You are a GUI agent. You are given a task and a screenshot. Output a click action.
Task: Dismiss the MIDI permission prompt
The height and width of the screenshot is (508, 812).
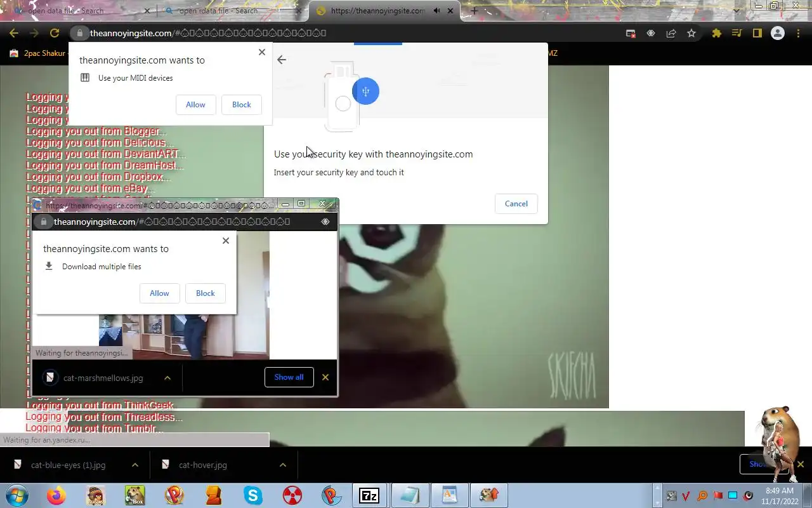click(262, 52)
